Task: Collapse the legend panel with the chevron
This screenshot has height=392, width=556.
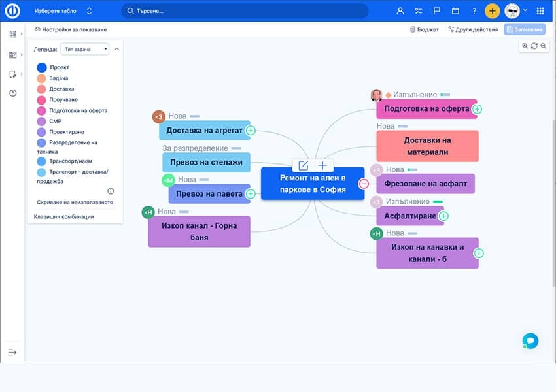Action: (x=116, y=49)
